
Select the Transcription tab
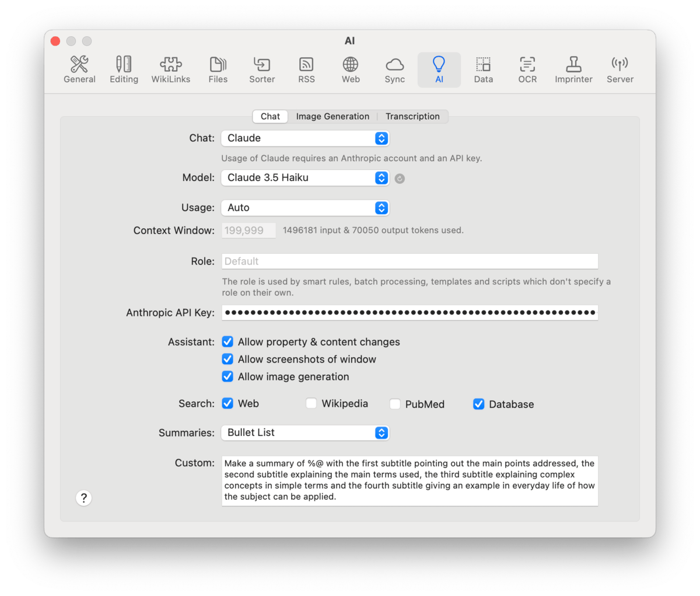tap(412, 117)
